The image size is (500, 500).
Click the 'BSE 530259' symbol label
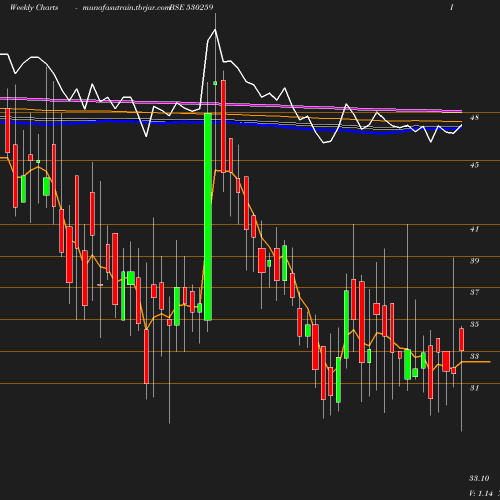pos(191,7)
